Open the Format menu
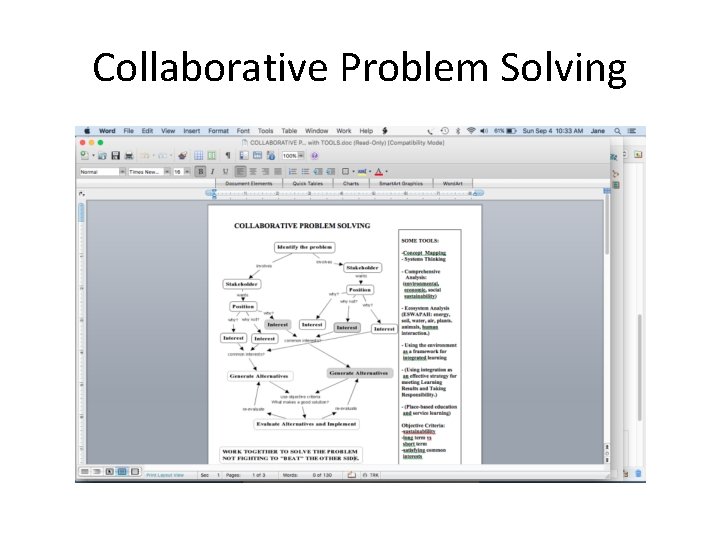Viewport: 720px width, 540px height. click(x=218, y=131)
